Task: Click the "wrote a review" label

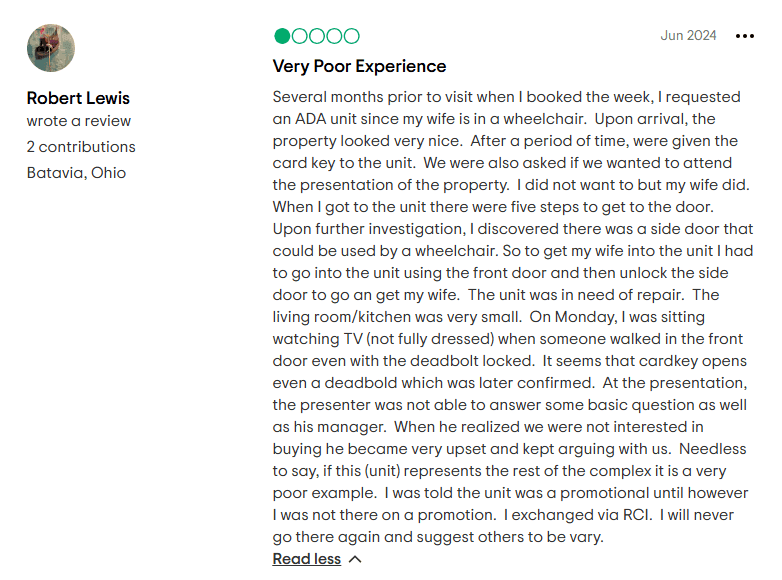Action: click(x=79, y=121)
